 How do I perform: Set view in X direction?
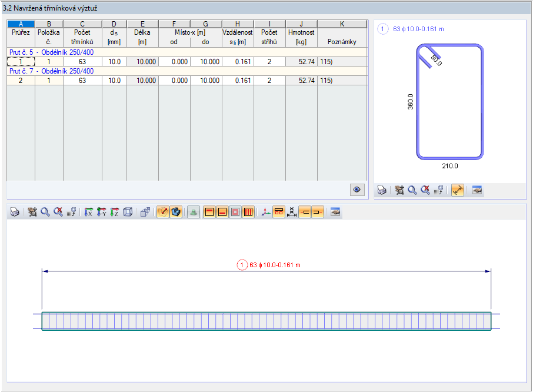(88, 212)
